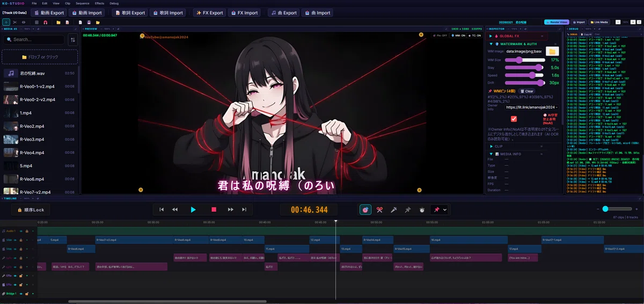This screenshot has width=644, height=304.
Task: Open the Debug menu
Action: point(114,3)
